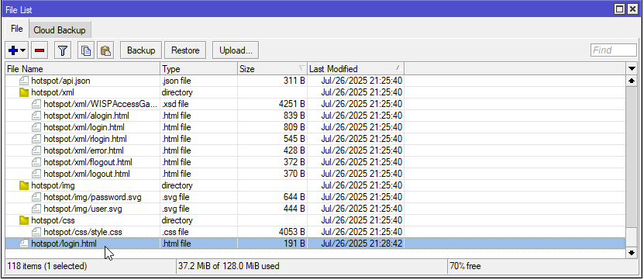Switch to the Cloud Backup tab
Image resolution: width=644 pixels, height=280 pixels.
tap(60, 30)
